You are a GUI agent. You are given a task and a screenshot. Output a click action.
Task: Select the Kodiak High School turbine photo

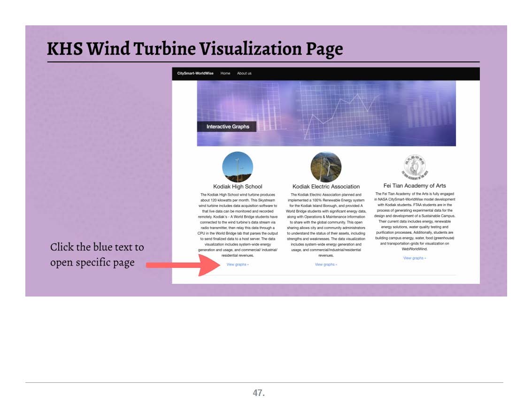238,167
